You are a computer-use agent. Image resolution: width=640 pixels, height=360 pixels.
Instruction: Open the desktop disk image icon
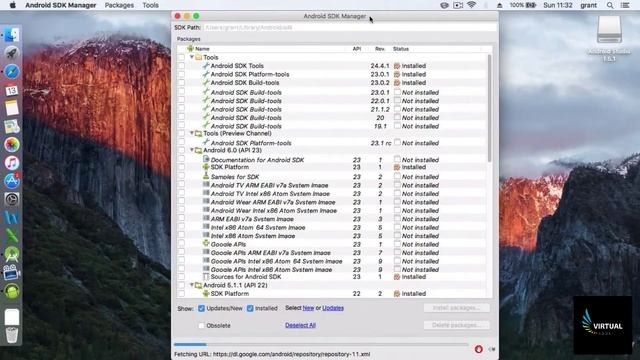pos(609,29)
